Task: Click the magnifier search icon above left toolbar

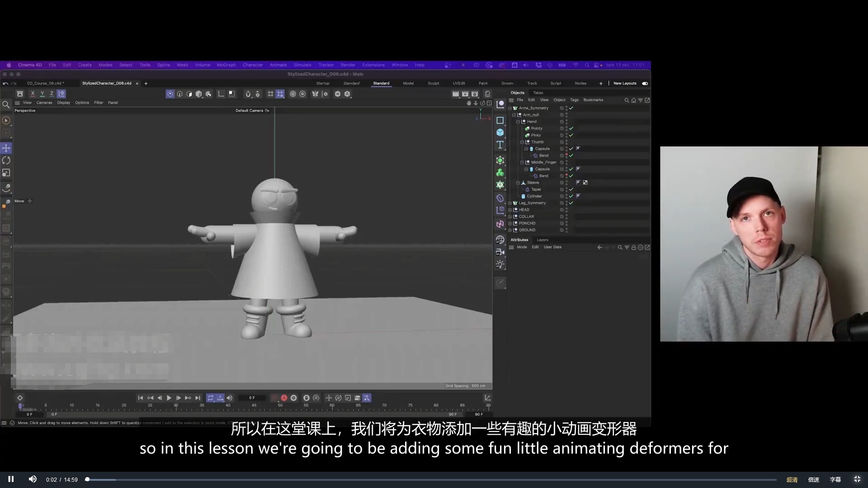Action: [6, 105]
